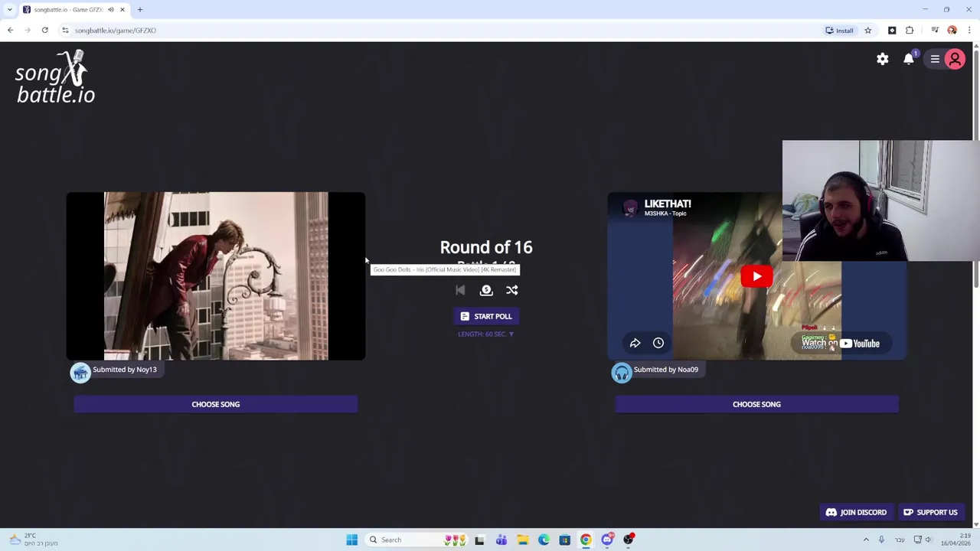Open the Chrome extensions puzzle icon
The width and height of the screenshot is (980, 551).
coord(910,31)
